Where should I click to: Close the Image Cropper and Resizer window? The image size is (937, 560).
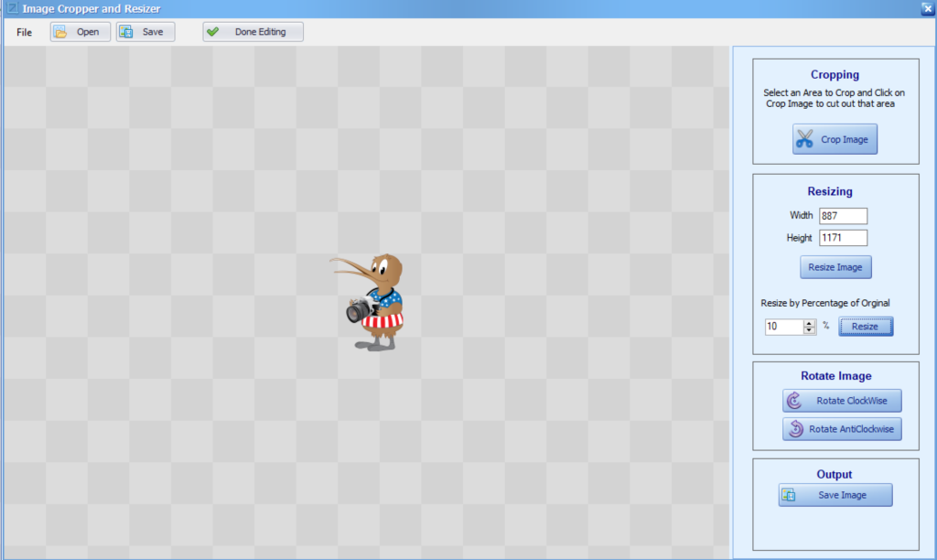tap(928, 8)
